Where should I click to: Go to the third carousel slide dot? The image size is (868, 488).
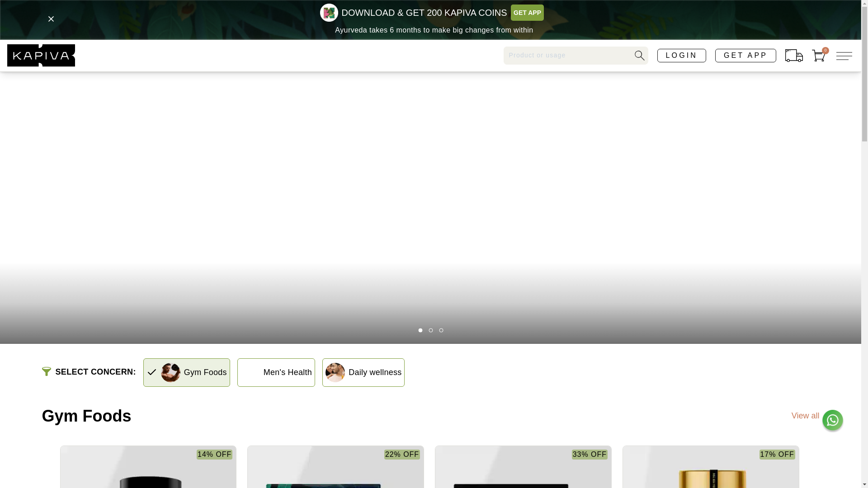[x=441, y=330]
